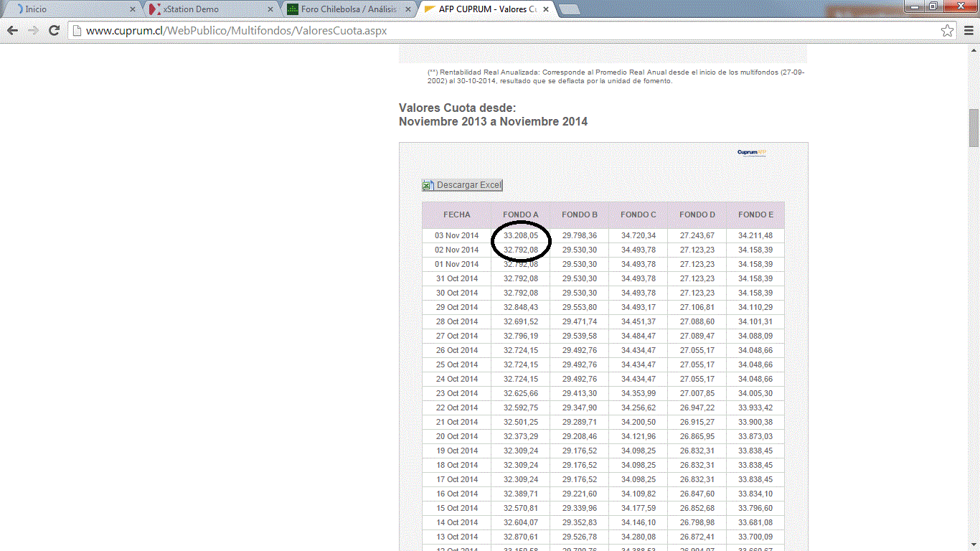Image resolution: width=980 pixels, height=551 pixels.
Task: Click value 26.947,22 for 22 Oct
Action: 697,408
